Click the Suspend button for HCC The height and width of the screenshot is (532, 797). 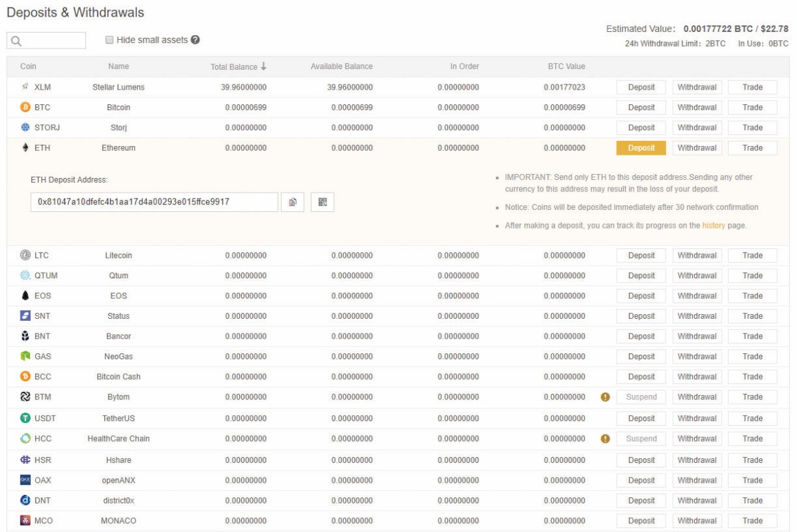(x=641, y=439)
